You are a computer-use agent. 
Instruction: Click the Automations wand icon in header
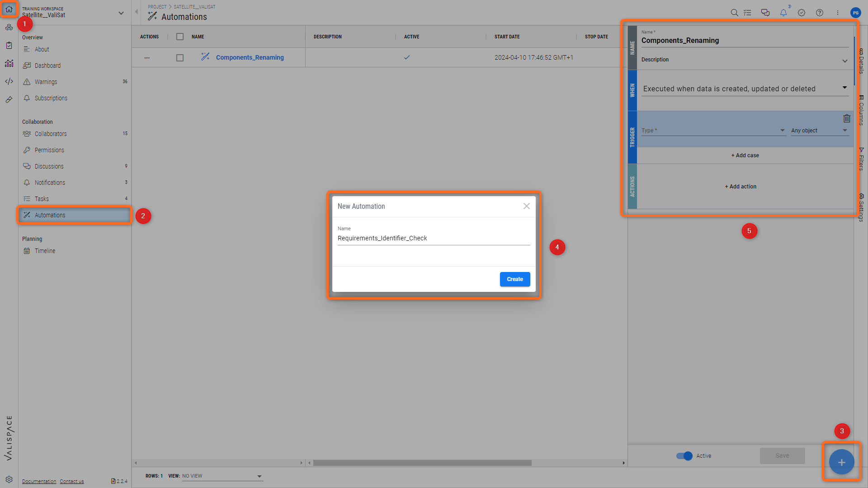pyautogui.click(x=152, y=17)
